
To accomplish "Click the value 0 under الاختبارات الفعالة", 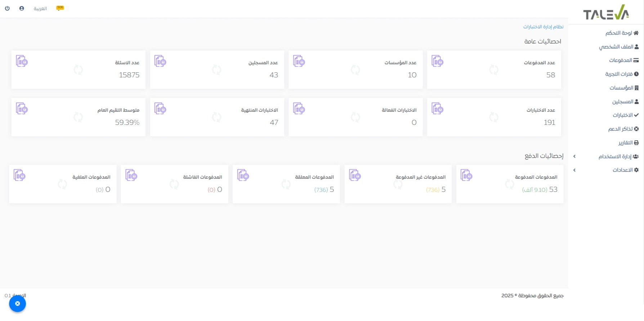I will pyautogui.click(x=414, y=123).
